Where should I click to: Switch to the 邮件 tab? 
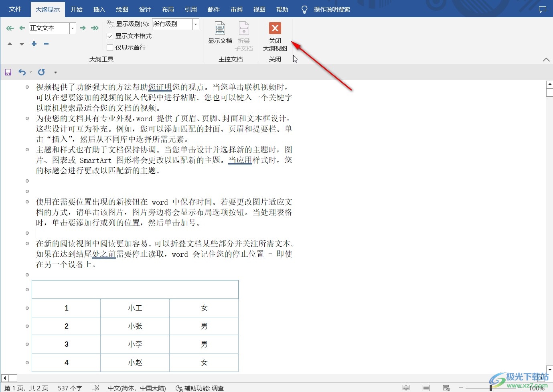tap(213, 9)
